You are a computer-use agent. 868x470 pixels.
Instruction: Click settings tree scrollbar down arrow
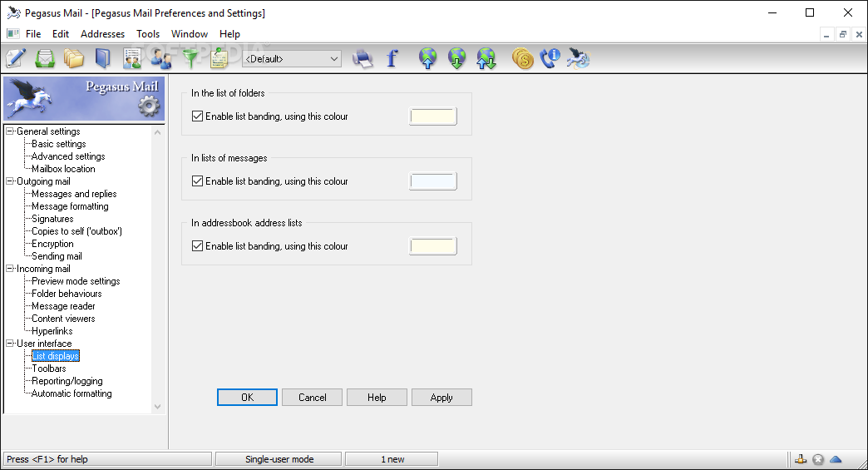(158, 406)
